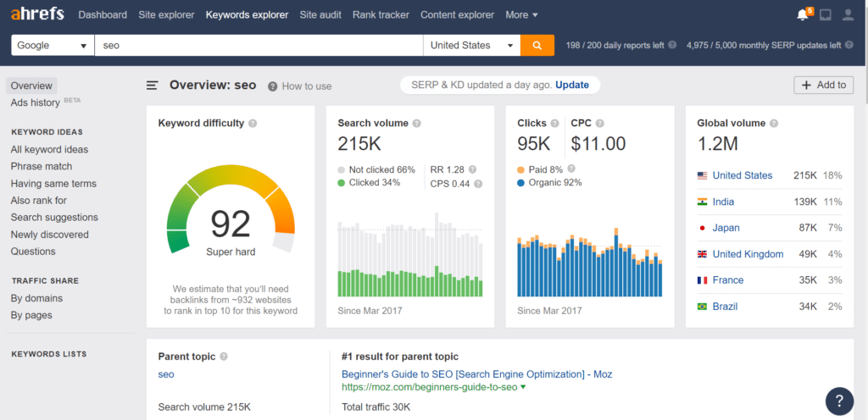Open Also rank for in sidebar
Screen dimensions: 868x420
tap(39, 200)
